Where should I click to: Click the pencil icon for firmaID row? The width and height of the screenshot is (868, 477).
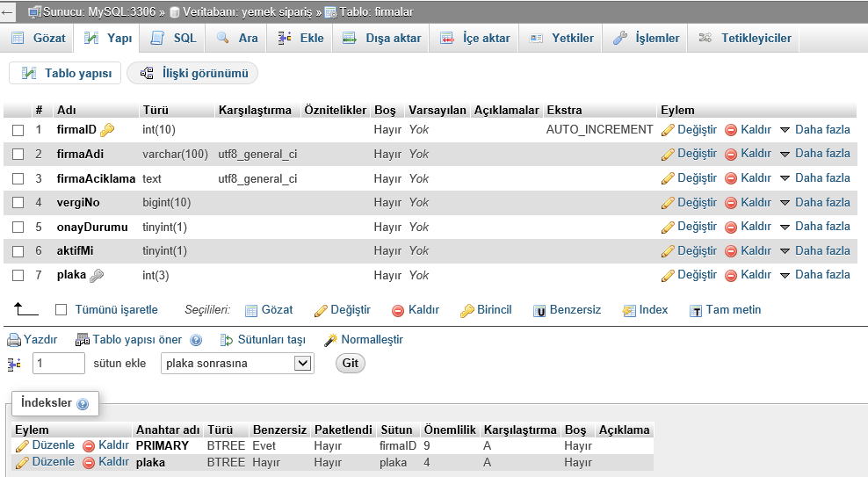[x=668, y=130]
